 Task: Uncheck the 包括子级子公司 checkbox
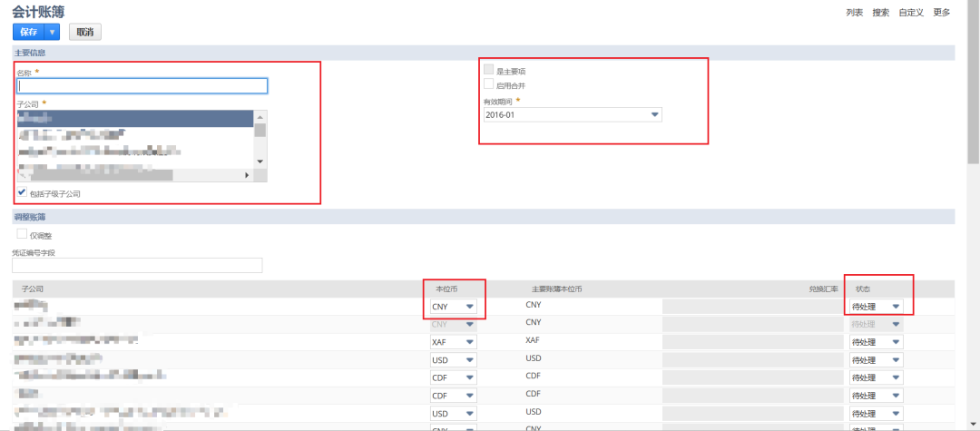22,192
